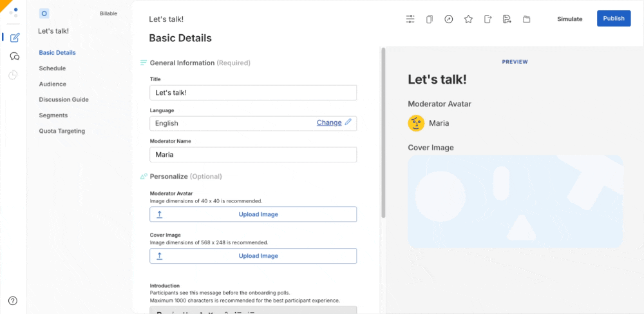Go to Basic Details section
The height and width of the screenshot is (314, 644).
[57, 53]
